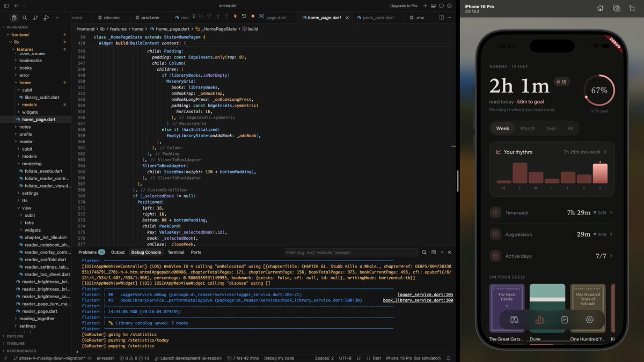The image size is (644, 362).
Task: Open the Ports panel tab
Action: pos(196,252)
